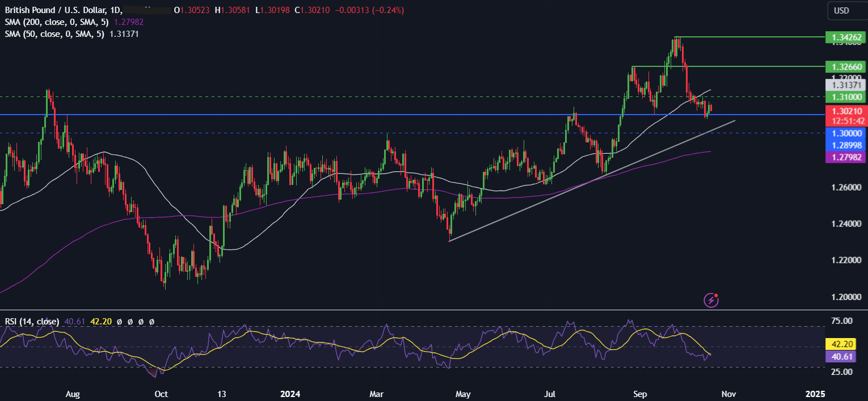Click the Nov label on the time axis
The height and width of the screenshot is (401, 868).
coord(729,394)
